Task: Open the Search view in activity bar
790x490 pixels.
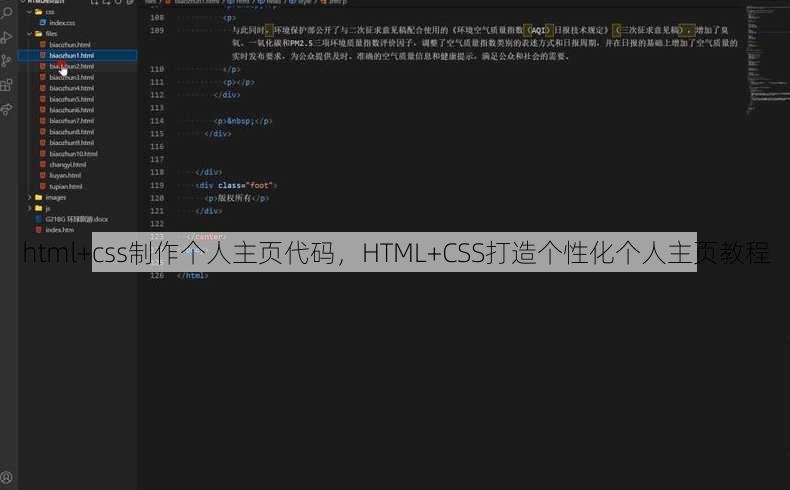Action: point(7,11)
